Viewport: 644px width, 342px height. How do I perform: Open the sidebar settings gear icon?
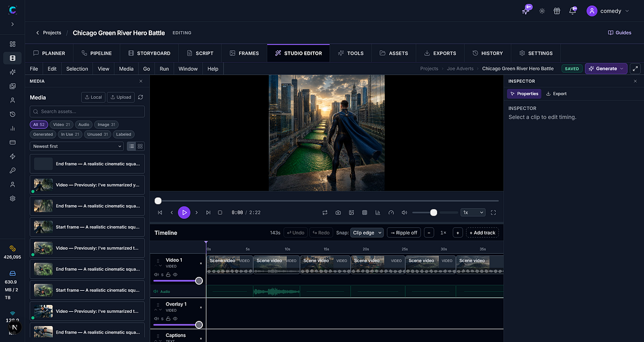(x=13, y=198)
